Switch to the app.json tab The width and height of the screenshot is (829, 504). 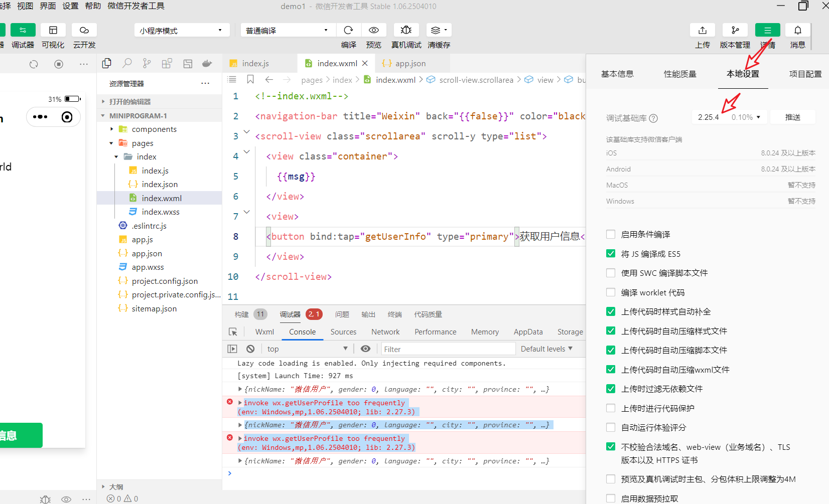[x=409, y=63]
